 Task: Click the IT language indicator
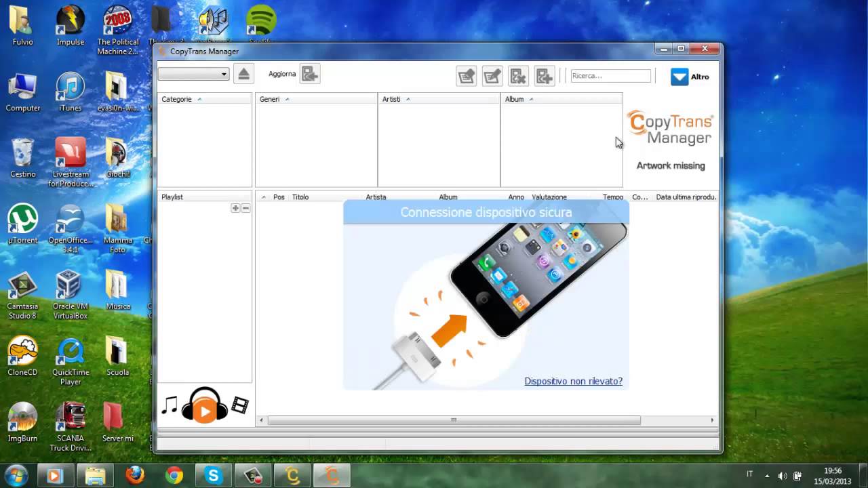(749, 474)
